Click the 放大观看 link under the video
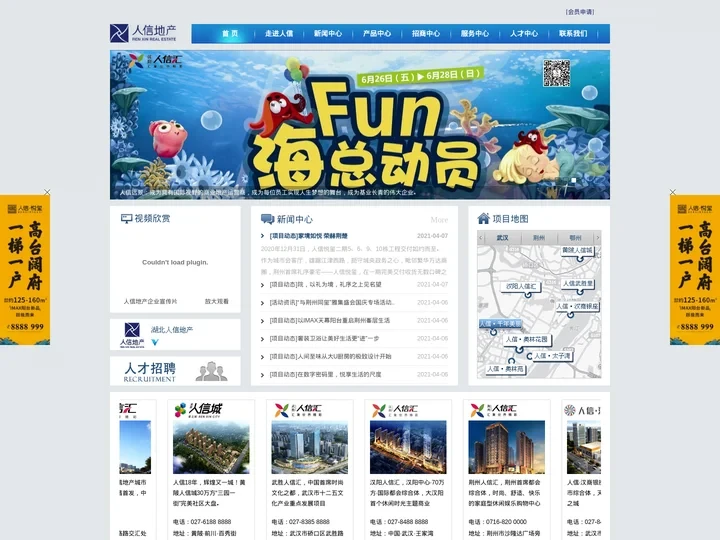The image size is (720, 540). tap(216, 302)
